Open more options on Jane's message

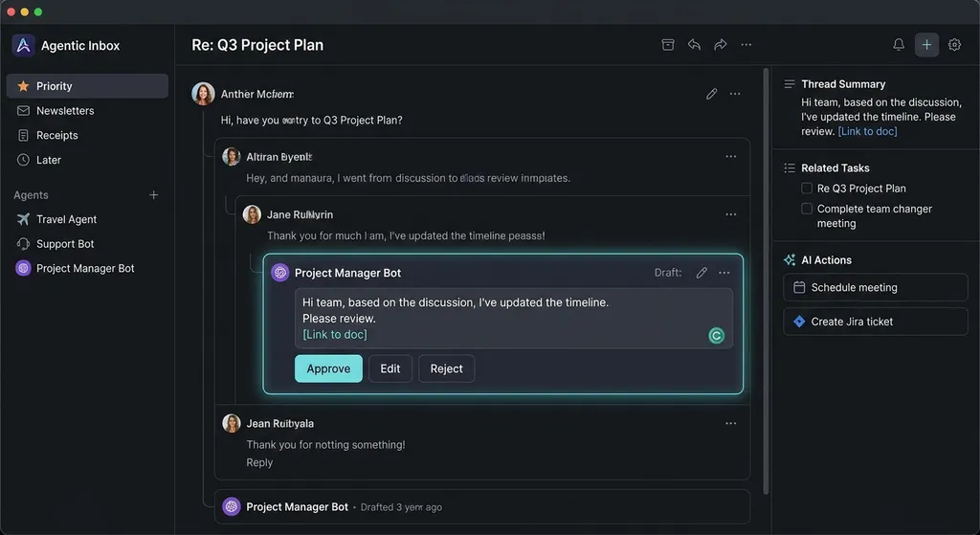tap(730, 214)
